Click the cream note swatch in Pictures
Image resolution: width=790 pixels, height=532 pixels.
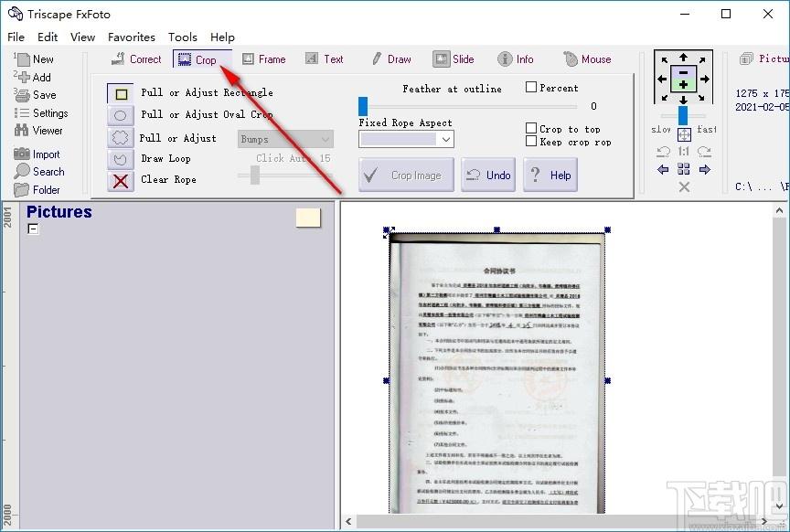(x=308, y=218)
